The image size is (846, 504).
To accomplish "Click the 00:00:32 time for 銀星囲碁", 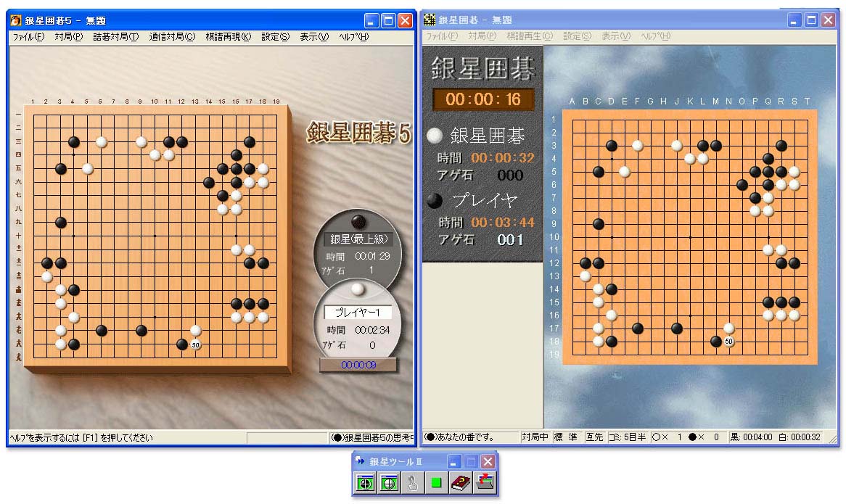I will click(503, 158).
